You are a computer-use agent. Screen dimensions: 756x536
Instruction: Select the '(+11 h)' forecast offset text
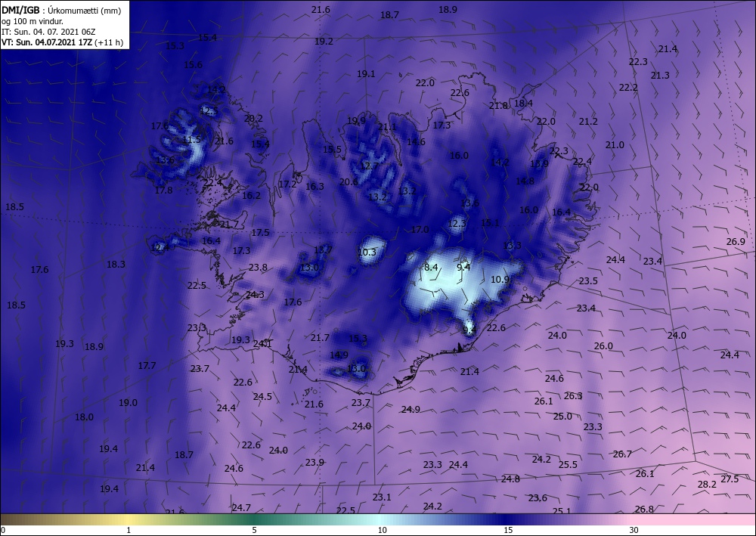109,42
